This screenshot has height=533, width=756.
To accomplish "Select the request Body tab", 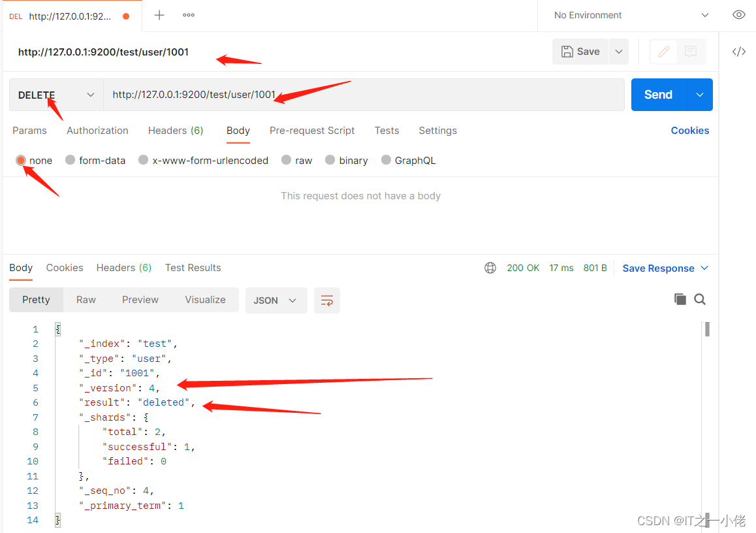I will pos(238,131).
